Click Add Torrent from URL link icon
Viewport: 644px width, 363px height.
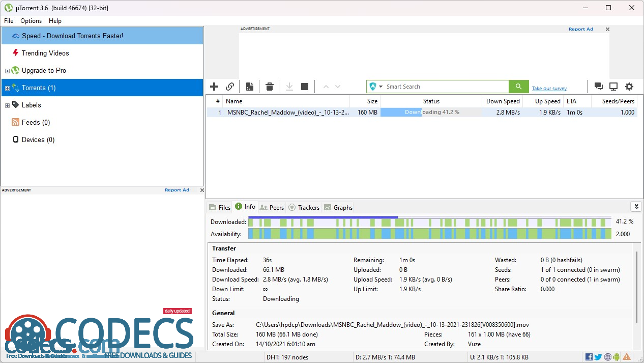click(x=230, y=87)
